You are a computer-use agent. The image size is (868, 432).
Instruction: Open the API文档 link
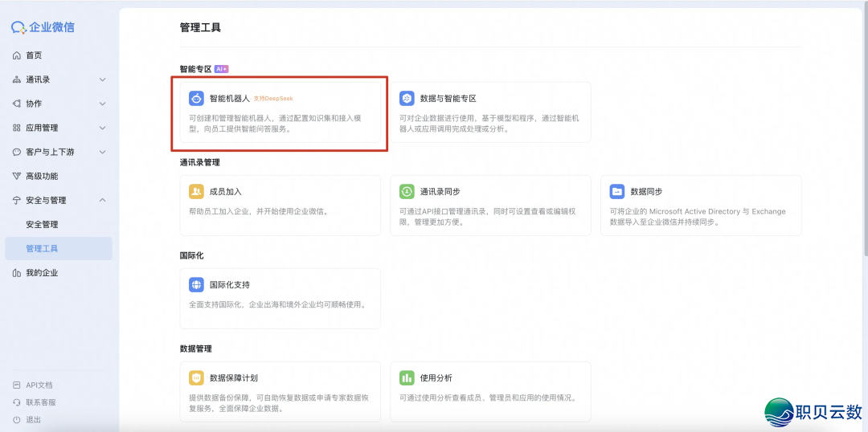pos(39,385)
